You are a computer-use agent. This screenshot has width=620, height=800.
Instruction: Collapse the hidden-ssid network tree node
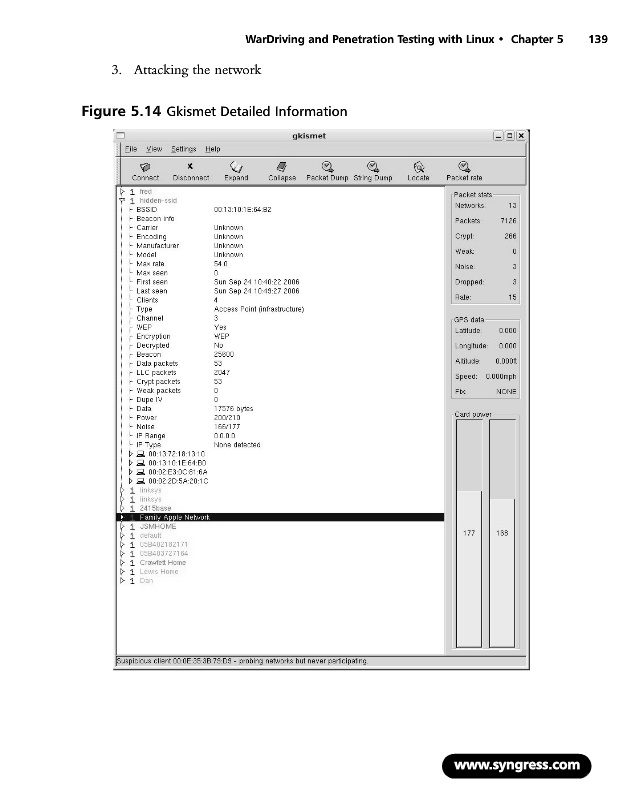coord(122,199)
